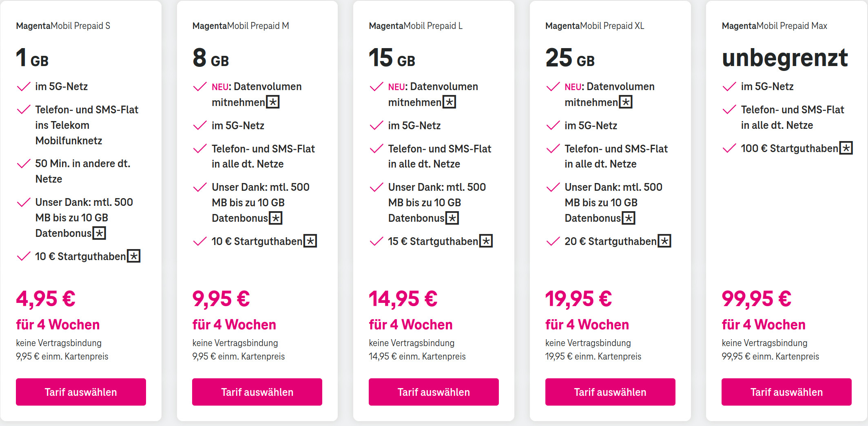
Task: Click Datenvolumen mitnehmen footnote star in Prepaid XL
Action: click(626, 102)
